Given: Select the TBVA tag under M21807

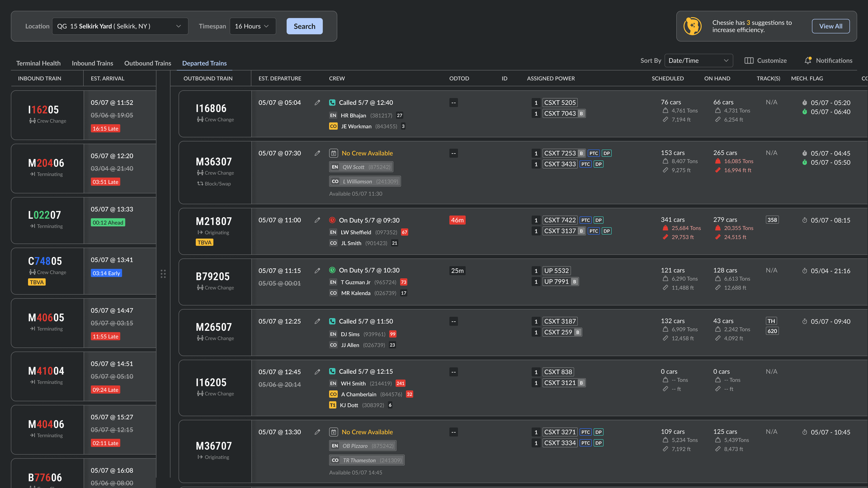Looking at the screenshot, I should pos(204,243).
